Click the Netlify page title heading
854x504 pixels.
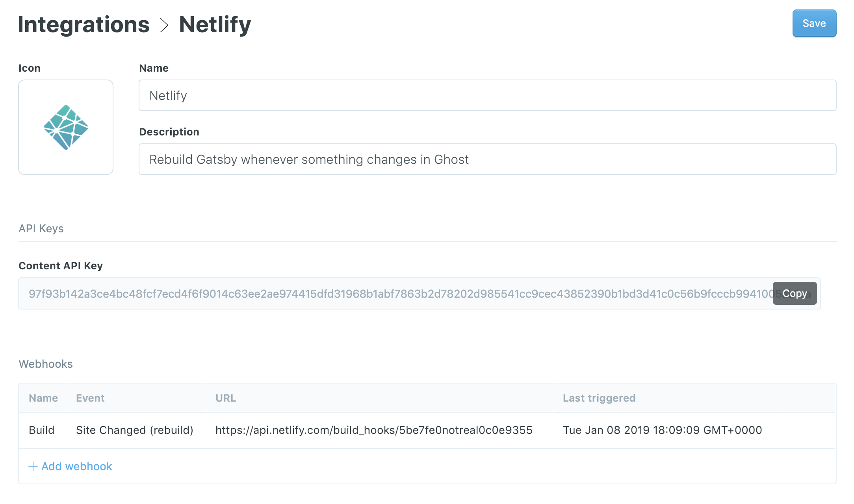click(215, 24)
